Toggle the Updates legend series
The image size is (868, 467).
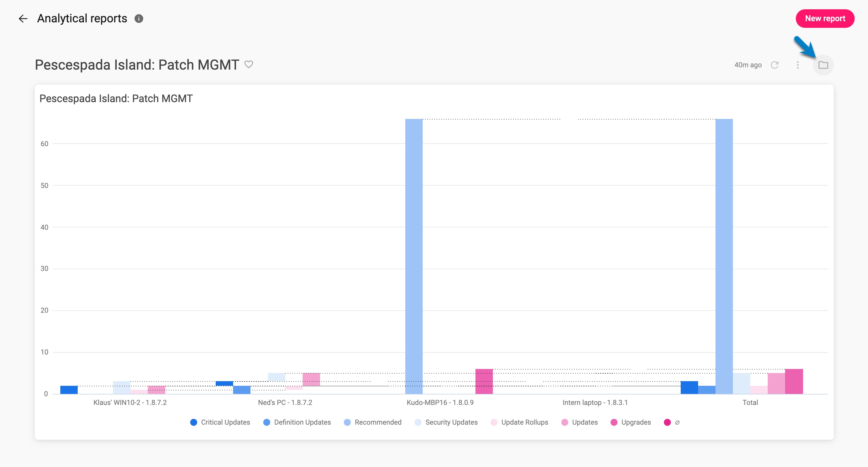pyautogui.click(x=580, y=422)
